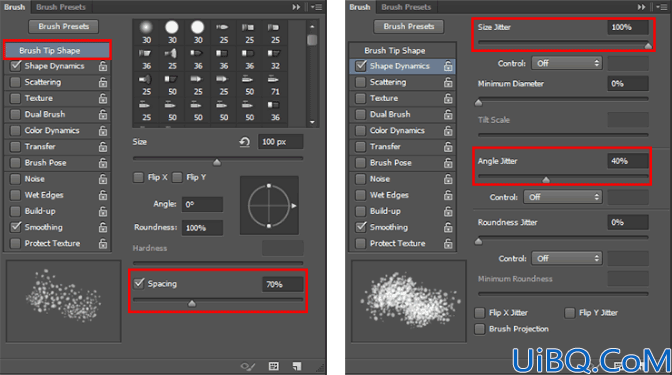Image resolution: width=672 pixels, height=375 pixels.
Task: Tick the Brush Projection checkbox
Action: click(480, 329)
